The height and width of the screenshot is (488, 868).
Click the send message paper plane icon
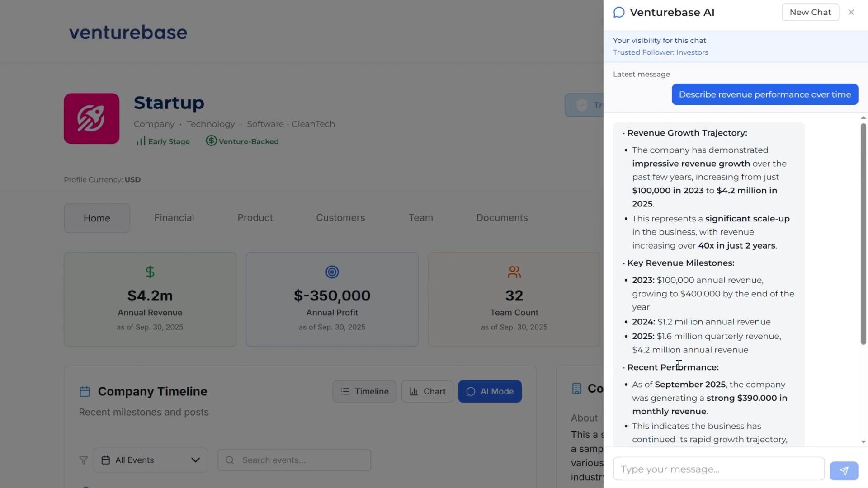(844, 470)
